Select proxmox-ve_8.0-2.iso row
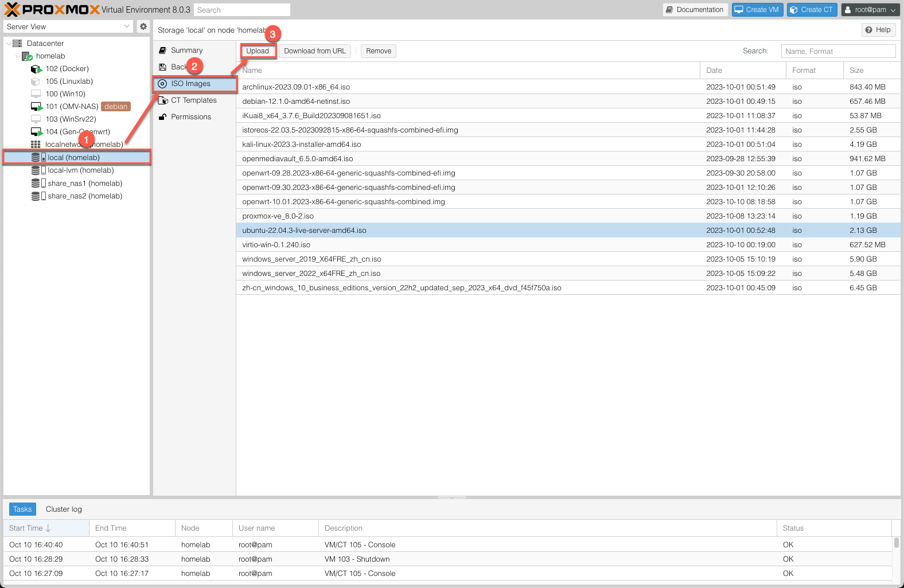 pyautogui.click(x=568, y=216)
